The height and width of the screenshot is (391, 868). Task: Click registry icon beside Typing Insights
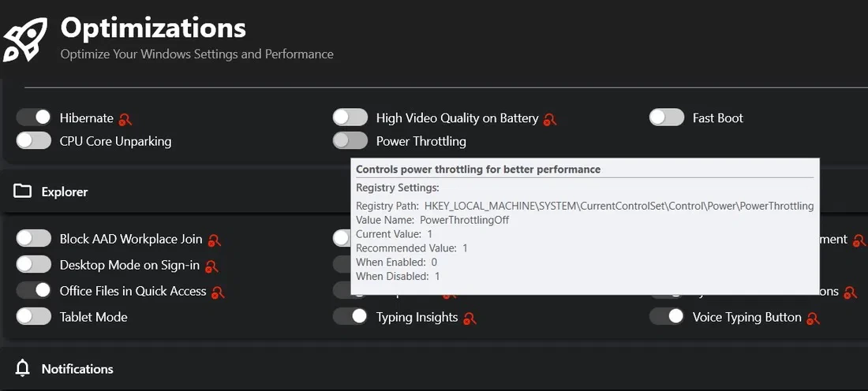[470, 318]
